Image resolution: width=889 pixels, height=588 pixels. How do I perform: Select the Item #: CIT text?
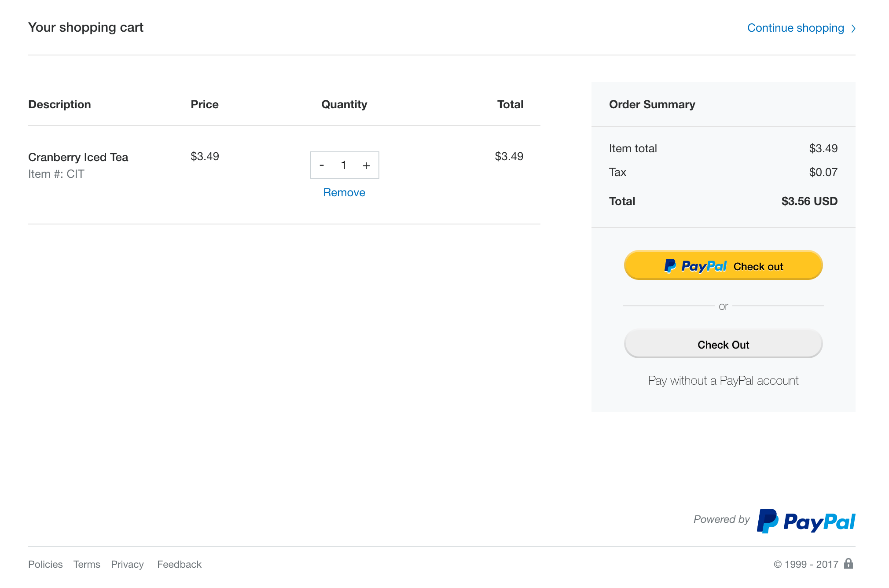point(56,174)
